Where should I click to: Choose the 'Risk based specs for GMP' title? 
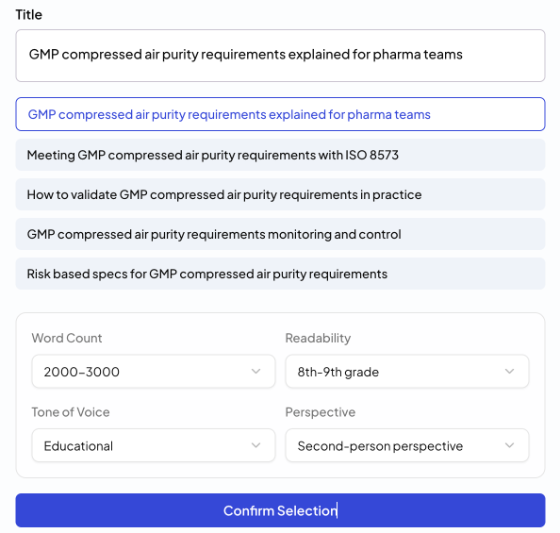280,274
